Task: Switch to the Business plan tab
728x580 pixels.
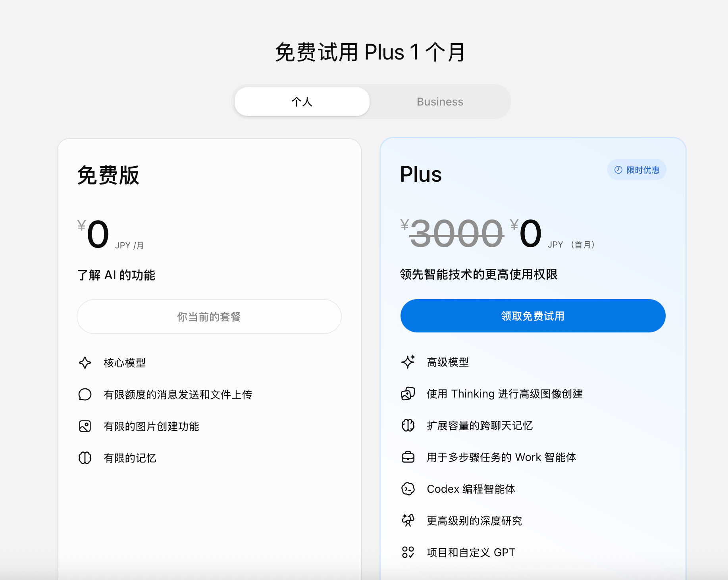Action: [440, 102]
